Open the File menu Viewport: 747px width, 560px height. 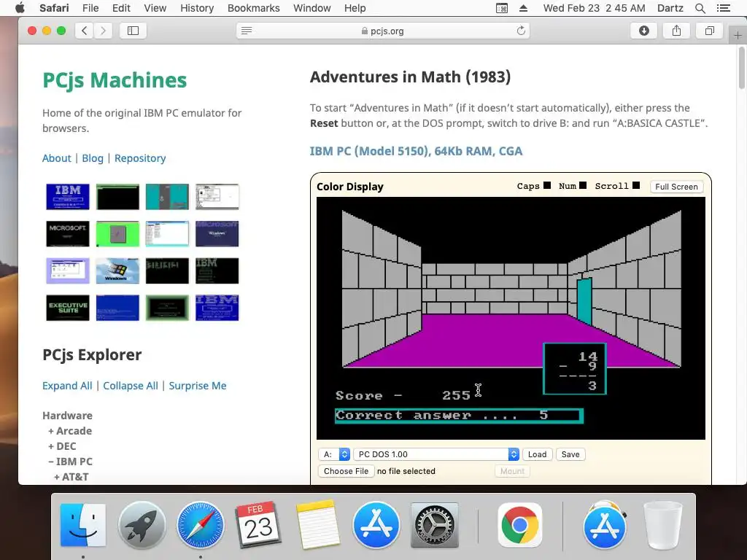click(x=90, y=8)
